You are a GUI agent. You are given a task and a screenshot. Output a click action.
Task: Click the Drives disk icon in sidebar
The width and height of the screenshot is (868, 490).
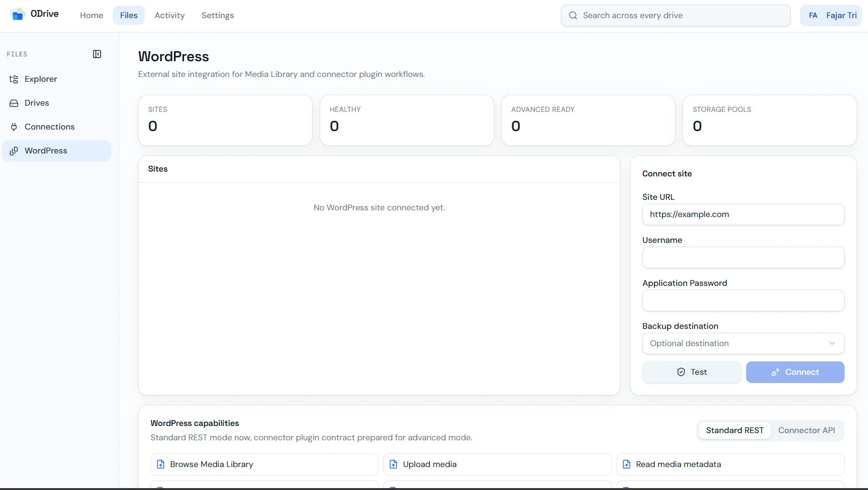click(14, 103)
